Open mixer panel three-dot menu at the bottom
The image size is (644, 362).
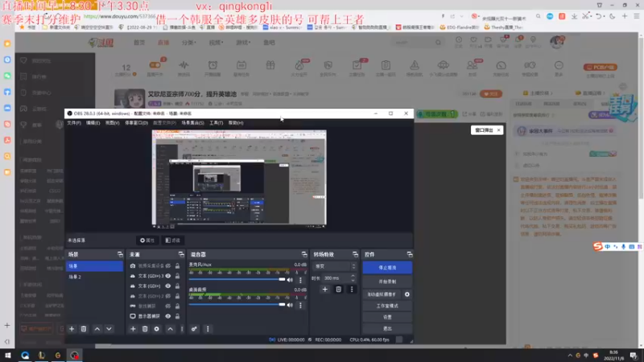(208, 329)
